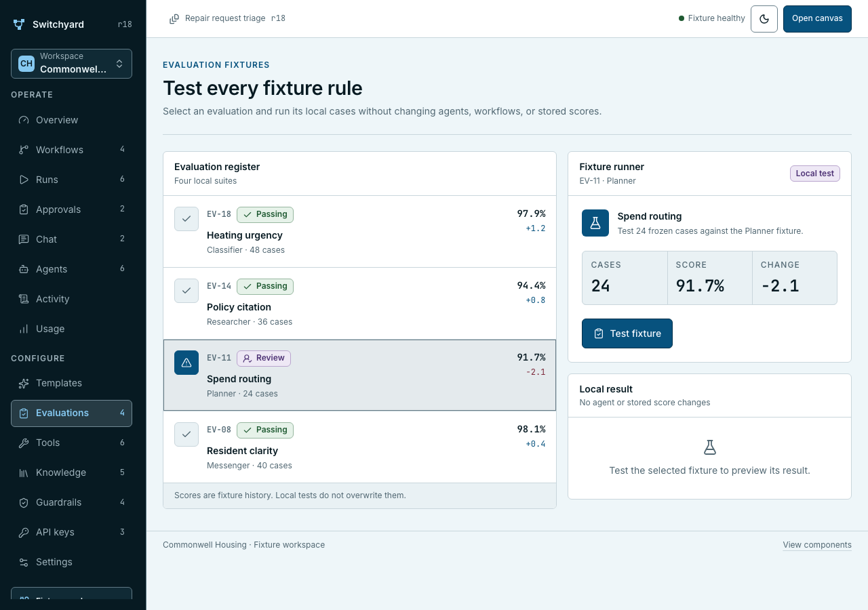The width and height of the screenshot is (868, 610).
Task: Click the Researcher · 36 cases text
Action: [250, 322]
